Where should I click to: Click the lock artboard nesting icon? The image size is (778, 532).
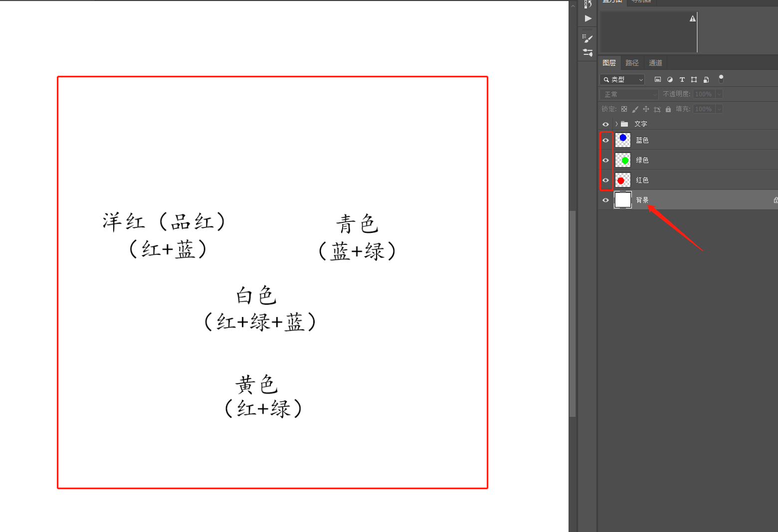[x=657, y=109]
